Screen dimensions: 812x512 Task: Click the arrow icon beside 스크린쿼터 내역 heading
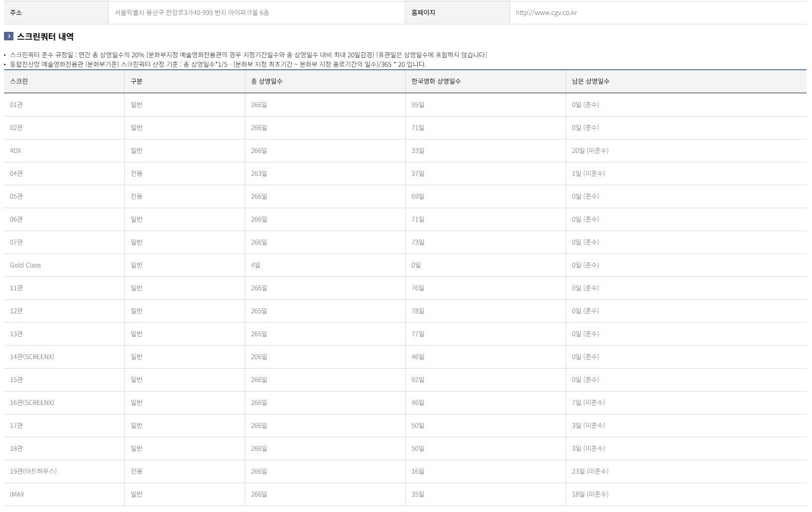(x=8, y=36)
